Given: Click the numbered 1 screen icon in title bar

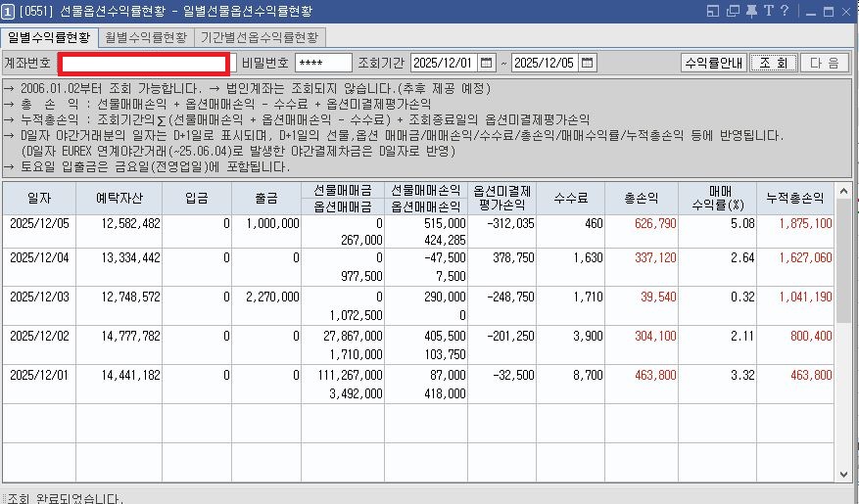Looking at the screenshot, I should tap(8, 12).
